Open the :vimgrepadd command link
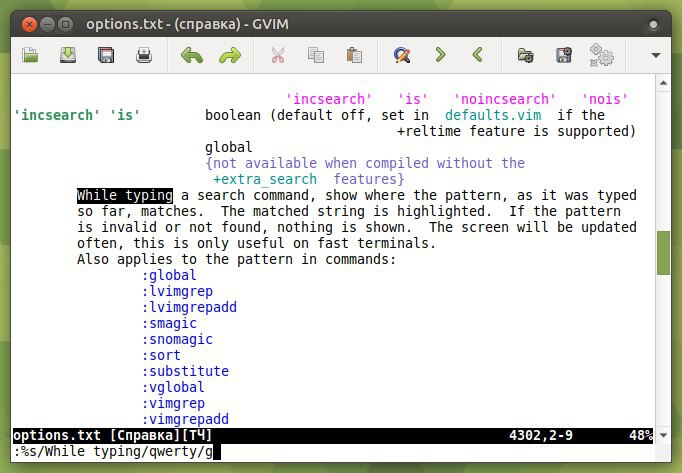Viewport: 682px width, 473px height. pyautogui.click(x=185, y=419)
